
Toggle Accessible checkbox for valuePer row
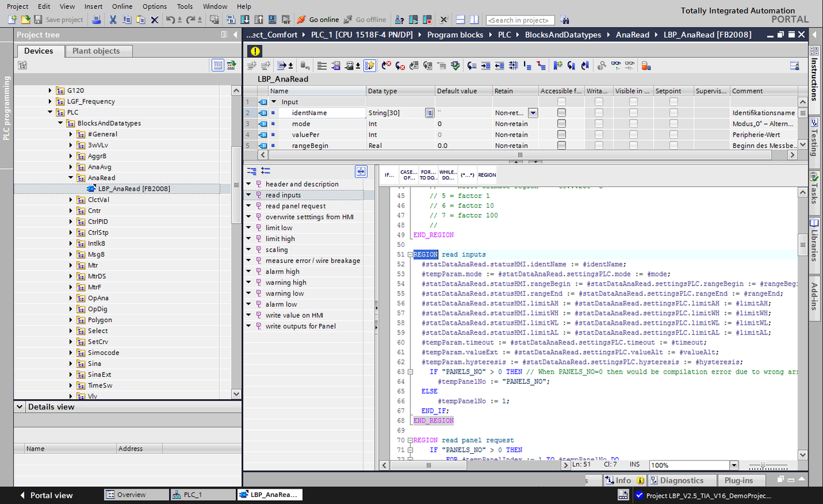(561, 135)
